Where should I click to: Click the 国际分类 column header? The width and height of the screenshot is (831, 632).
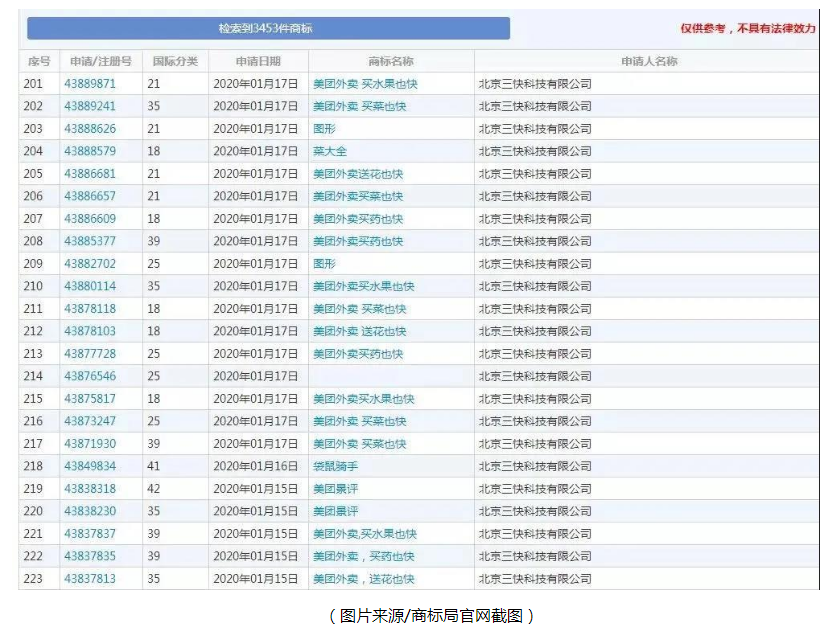coord(175,62)
